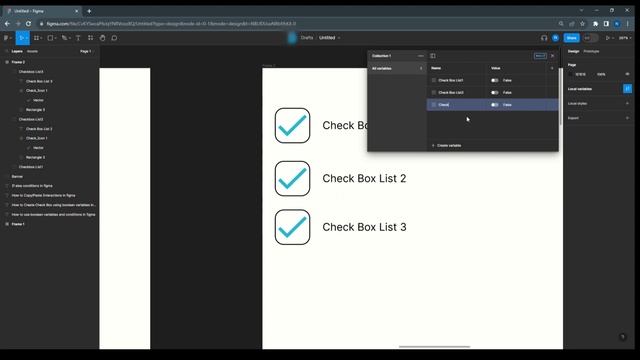
Task: Open the zoom level dropdown
Action: [624, 38]
